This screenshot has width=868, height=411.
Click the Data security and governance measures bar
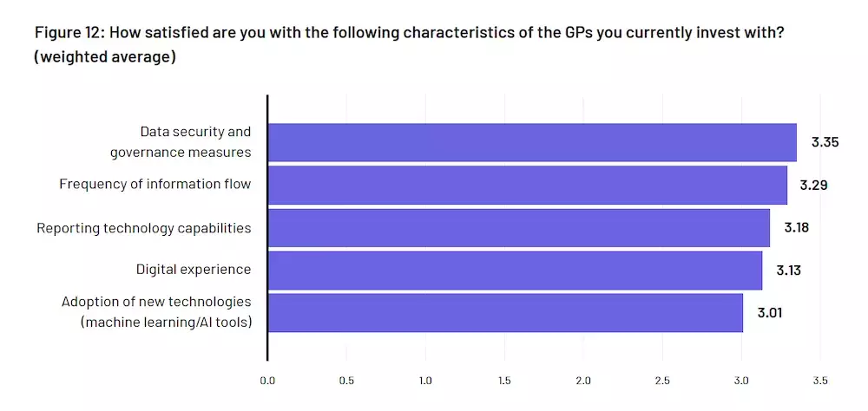tap(531, 142)
